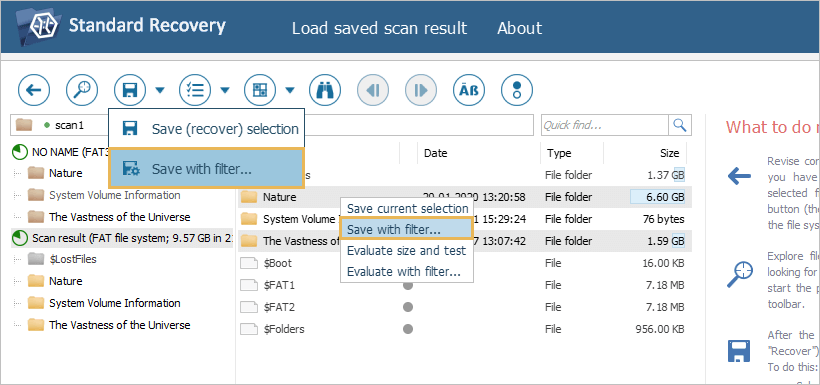
Task: Click $Boot file page icon
Action: [x=249, y=263]
